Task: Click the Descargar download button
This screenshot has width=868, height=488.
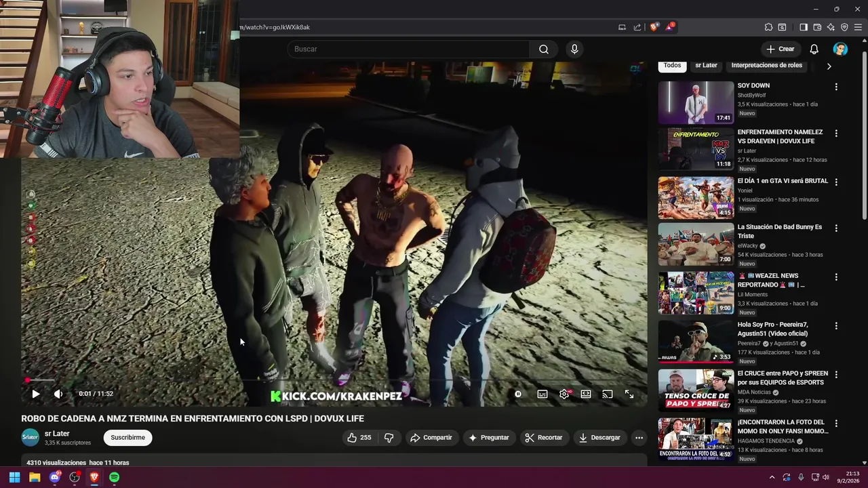Action: 599,438
